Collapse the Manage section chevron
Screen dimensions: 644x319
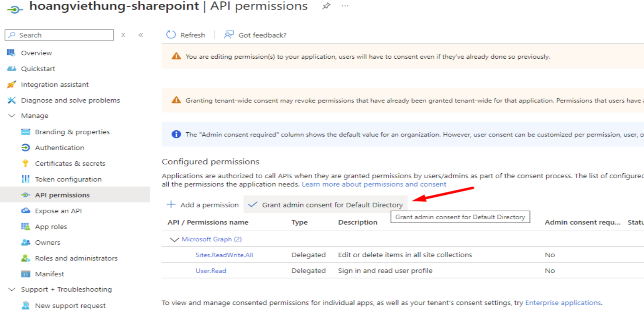(x=12, y=115)
